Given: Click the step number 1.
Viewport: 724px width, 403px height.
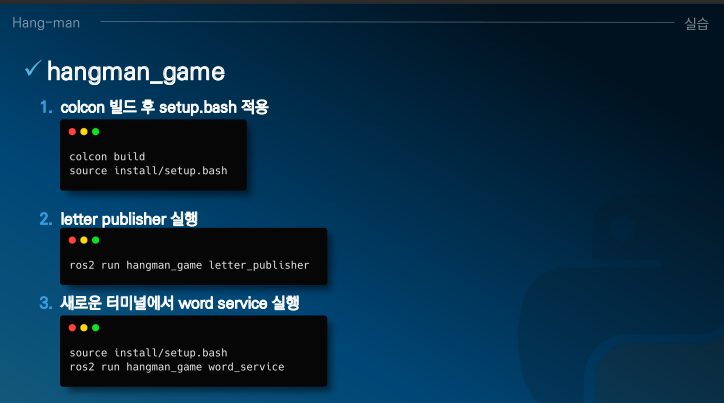Looking at the screenshot, I should click(46, 108).
